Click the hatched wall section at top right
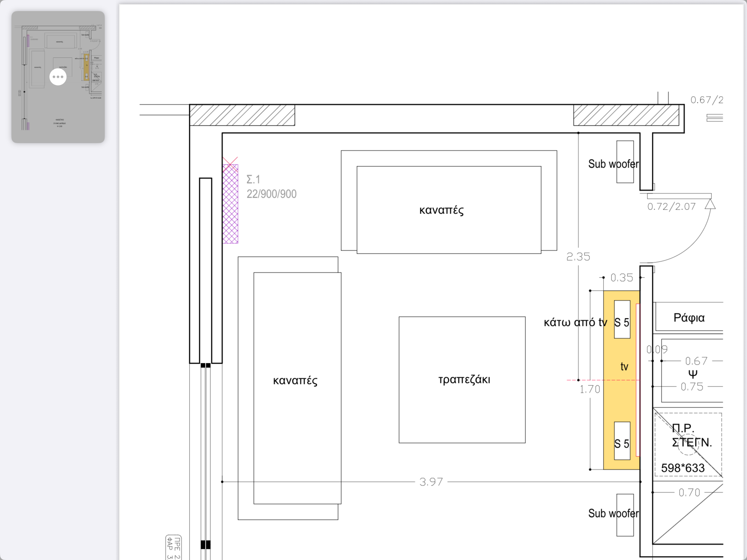The image size is (747, 560). click(x=626, y=115)
